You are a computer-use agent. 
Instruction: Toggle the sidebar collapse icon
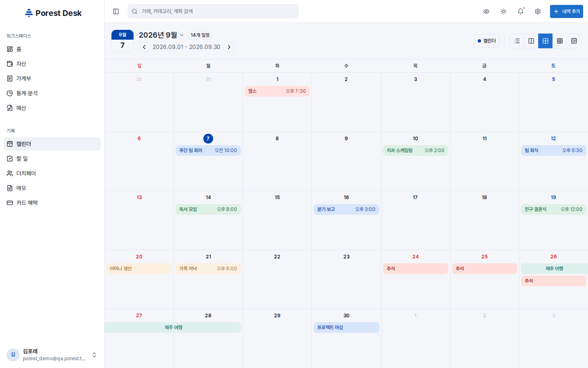[x=116, y=11]
